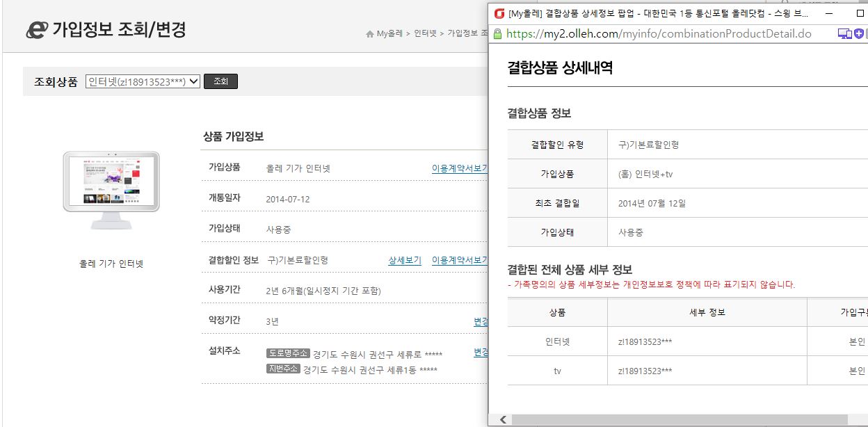Click 변경 link for 설치주소
Viewport: 868px width, 427px height.
coord(481,352)
